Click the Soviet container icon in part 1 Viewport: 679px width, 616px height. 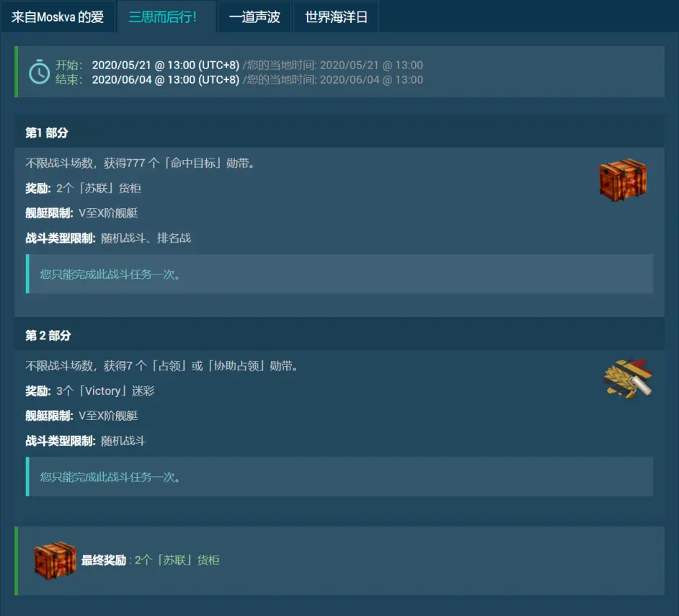[623, 179]
